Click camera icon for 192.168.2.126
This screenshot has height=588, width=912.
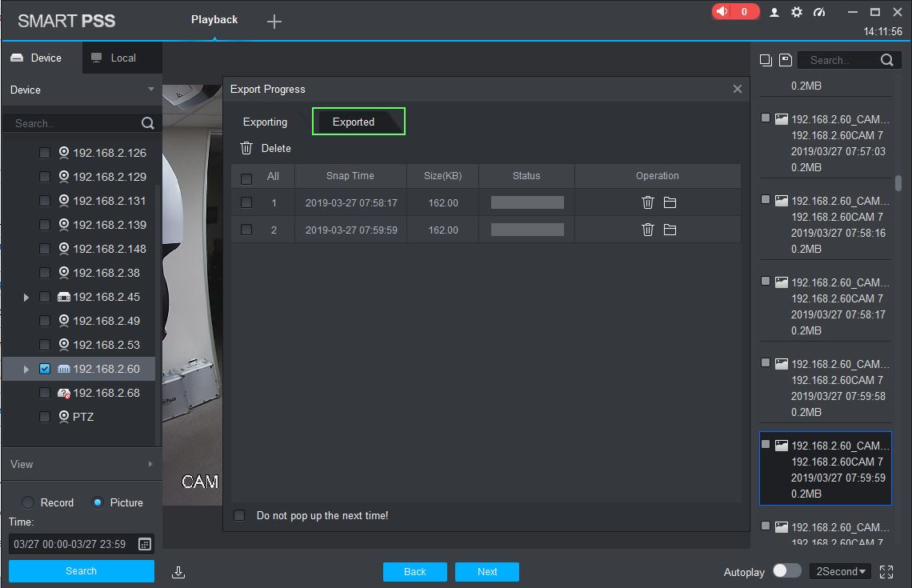click(64, 153)
